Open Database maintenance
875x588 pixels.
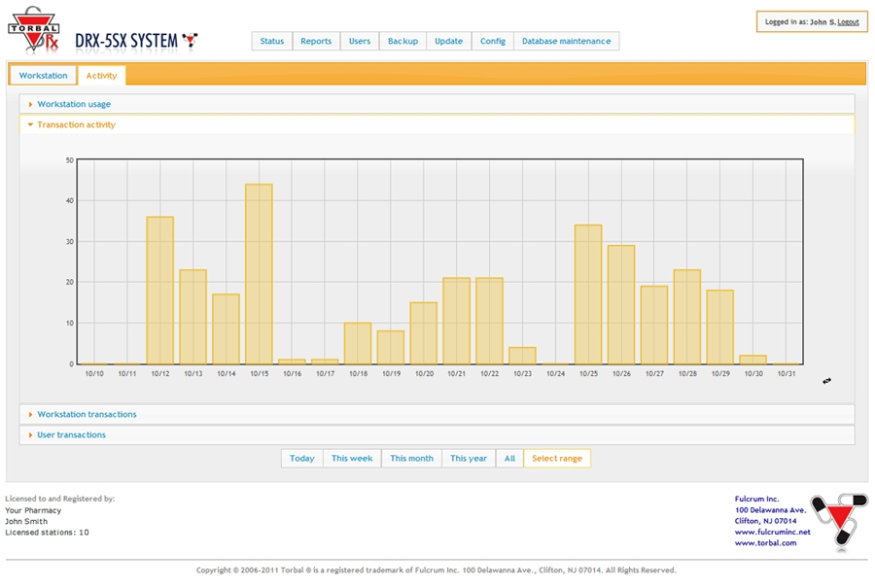pyautogui.click(x=567, y=41)
